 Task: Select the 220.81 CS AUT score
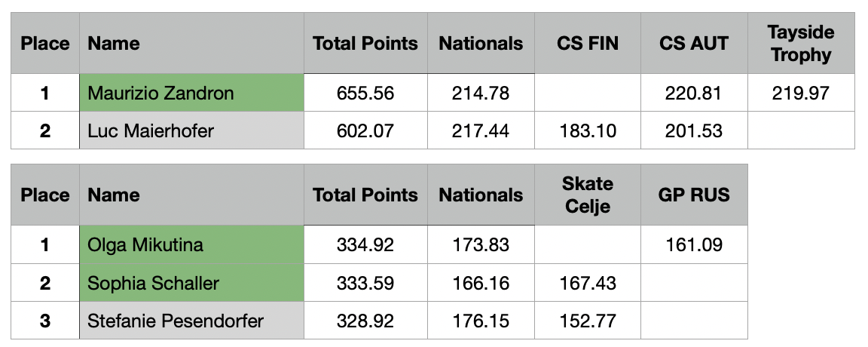694,93
